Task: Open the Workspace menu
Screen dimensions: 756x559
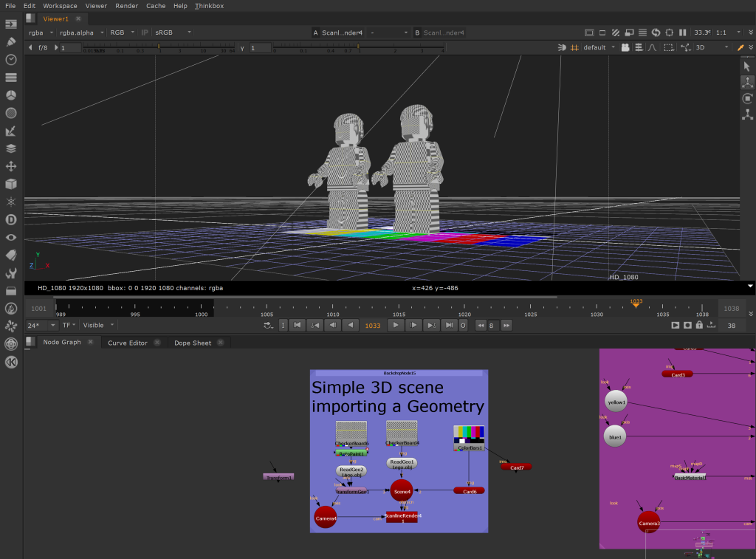Action: [60, 6]
